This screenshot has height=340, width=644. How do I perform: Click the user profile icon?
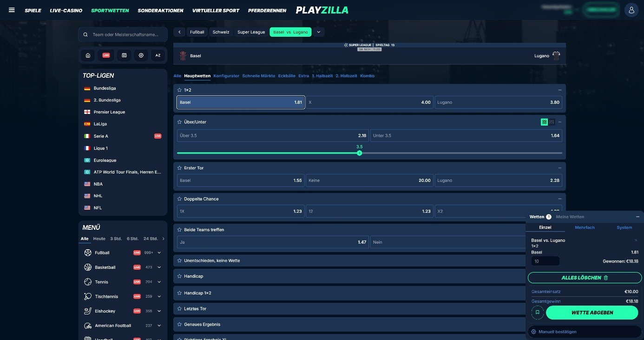click(x=631, y=10)
